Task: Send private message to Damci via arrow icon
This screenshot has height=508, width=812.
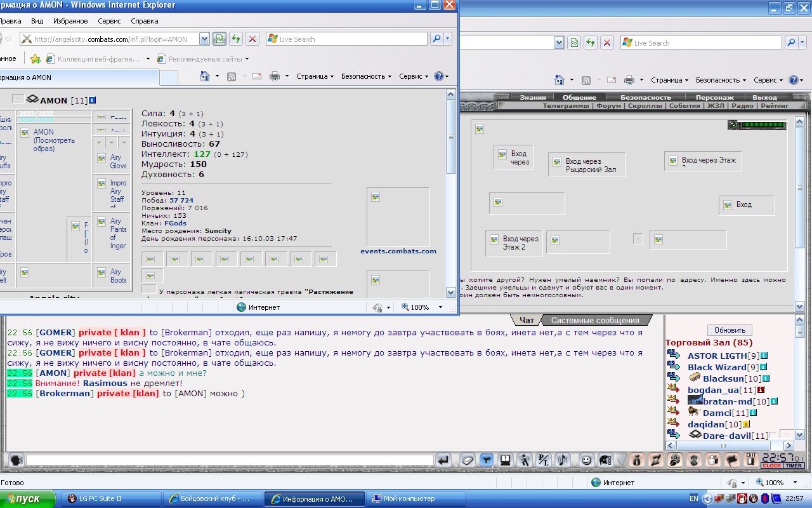Action: point(674,413)
